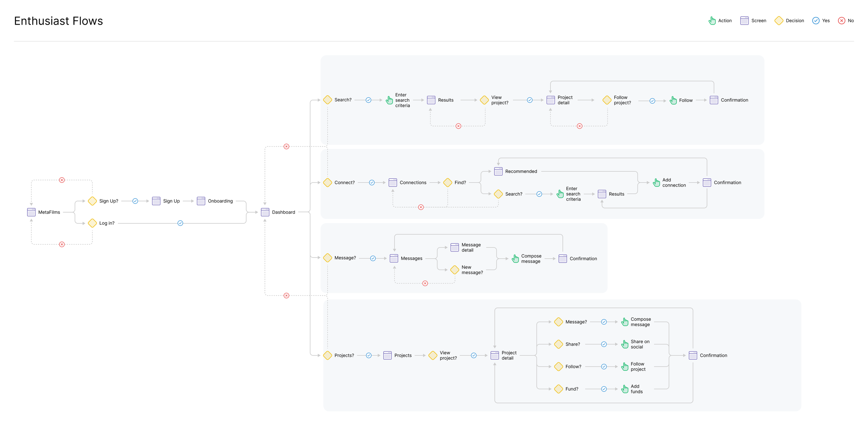
Task: Click the MetaFilms screen icon
Action: (x=31, y=212)
